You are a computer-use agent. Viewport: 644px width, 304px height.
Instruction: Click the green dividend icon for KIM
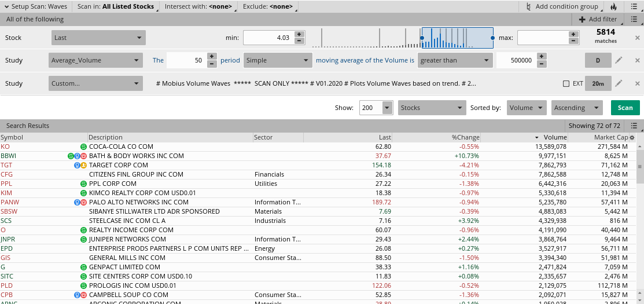coord(83,193)
